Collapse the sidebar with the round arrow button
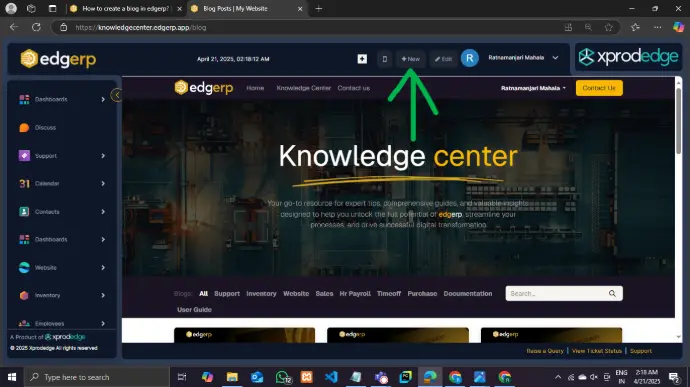 click(117, 95)
